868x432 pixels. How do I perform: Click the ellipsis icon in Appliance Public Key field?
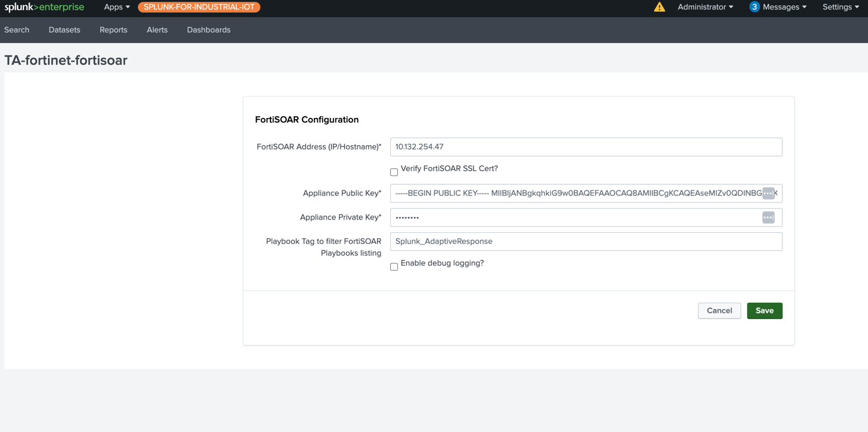pyautogui.click(x=768, y=193)
